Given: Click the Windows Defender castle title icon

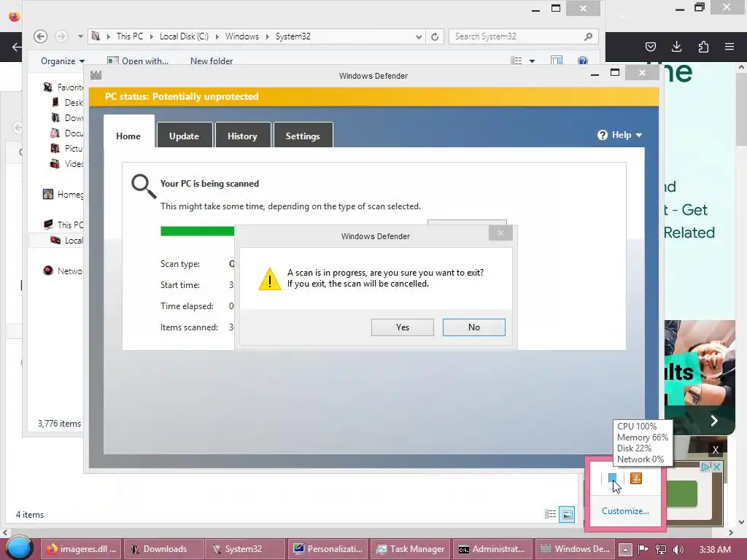Looking at the screenshot, I should tap(96, 75).
